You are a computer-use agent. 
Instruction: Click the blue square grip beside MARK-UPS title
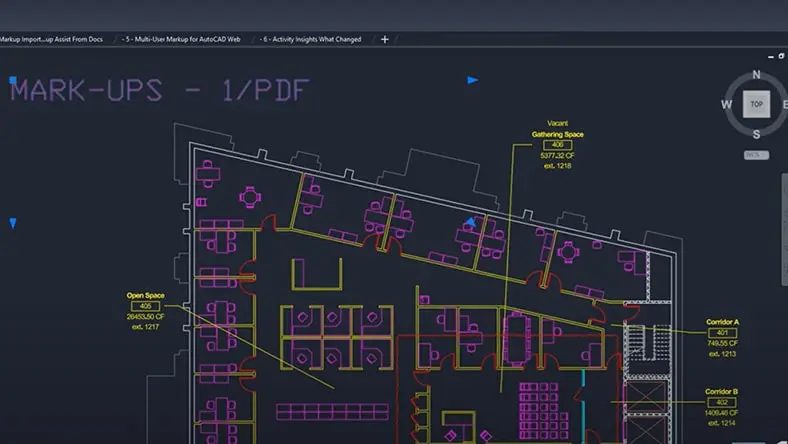pyautogui.click(x=13, y=80)
